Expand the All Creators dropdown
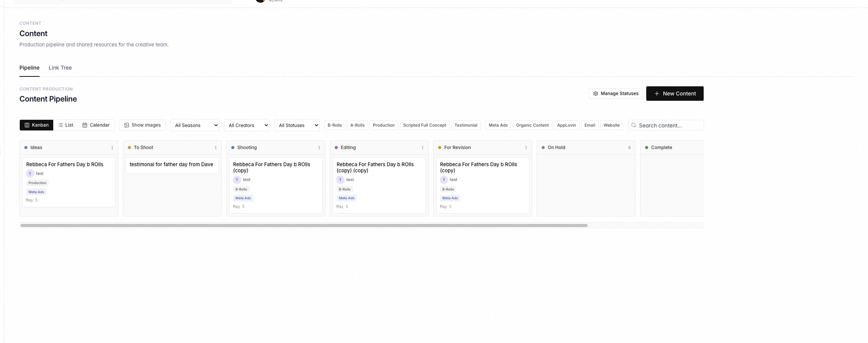 (x=246, y=125)
